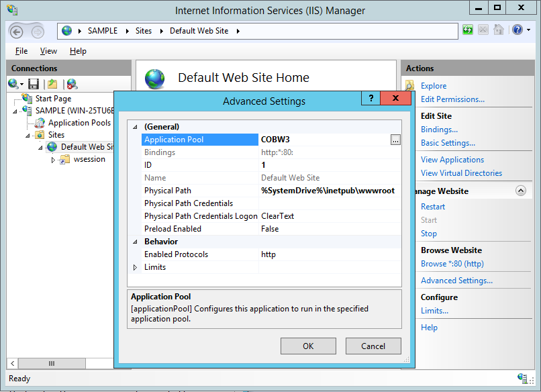This screenshot has height=392, width=541.
Task: Click ClearText logon type value
Action: pyautogui.click(x=330, y=216)
